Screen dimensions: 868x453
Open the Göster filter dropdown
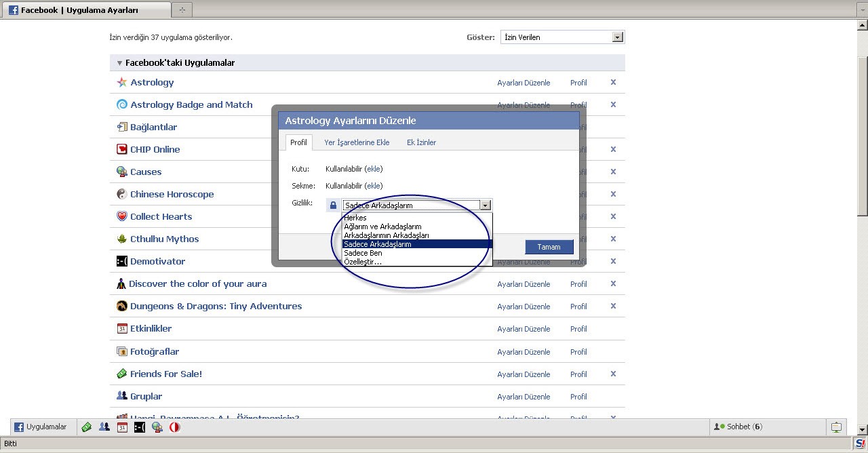click(562, 37)
